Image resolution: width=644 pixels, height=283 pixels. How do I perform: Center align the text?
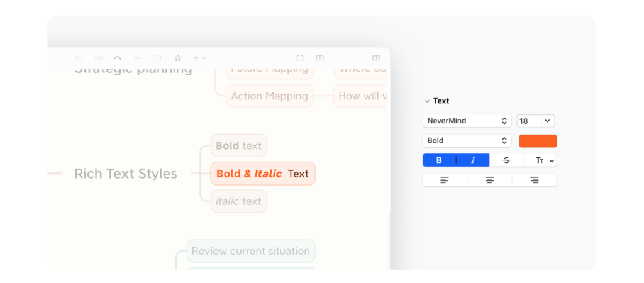[x=489, y=180]
